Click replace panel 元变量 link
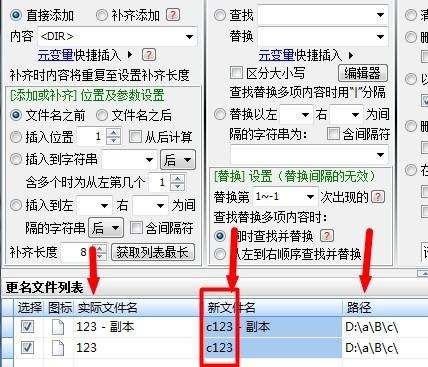The image size is (428, 367). tap(276, 55)
